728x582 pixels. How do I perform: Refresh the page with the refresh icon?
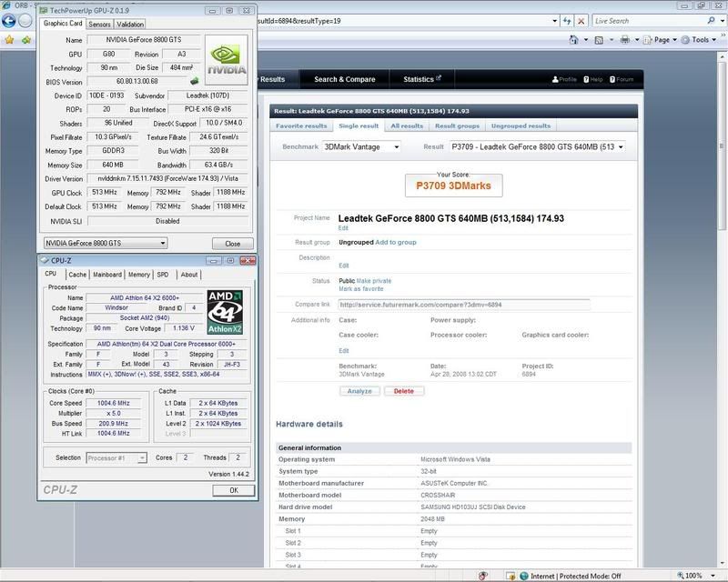click(567, 21)
